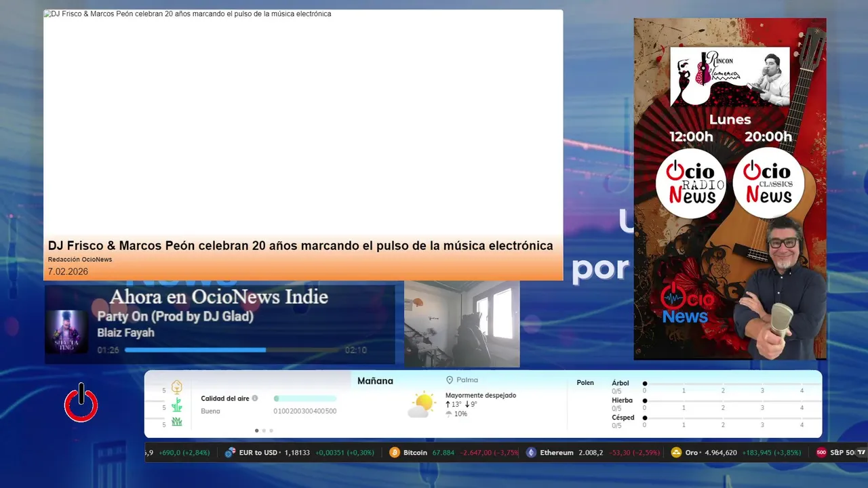Select the first carousel dot
Screen dimensions: 868x488
256,430
